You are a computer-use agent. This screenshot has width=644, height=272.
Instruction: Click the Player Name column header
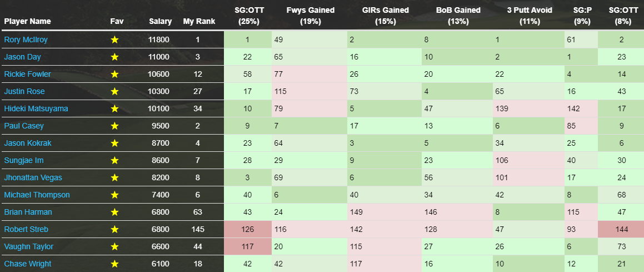pos(28,21)
